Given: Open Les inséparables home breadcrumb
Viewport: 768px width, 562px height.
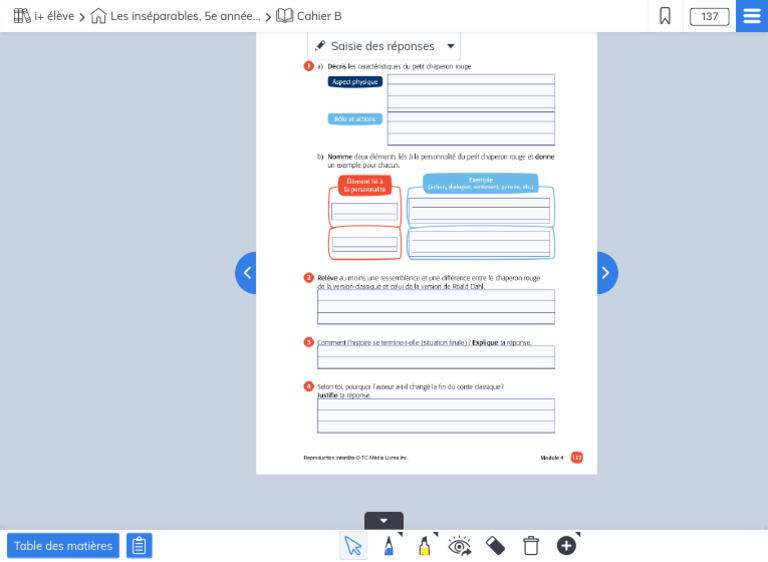Looking at the screenshot, I should (x=175, y=16).
